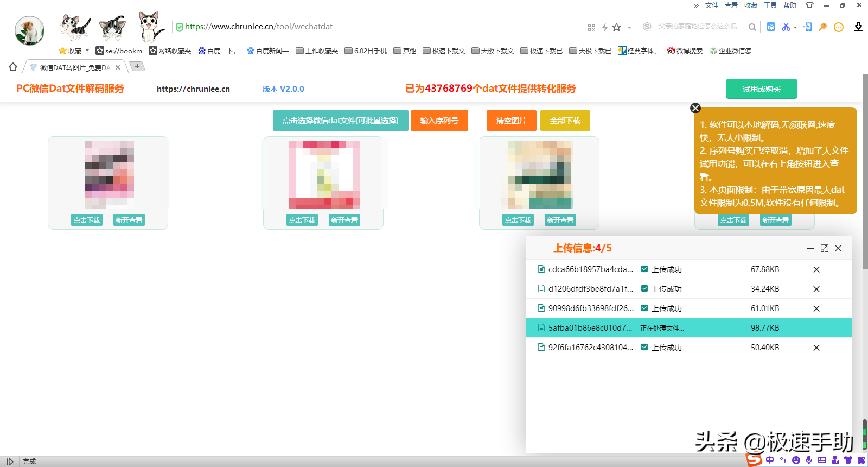Click the lightning speed mode icon
Image resolution: width=868 pixels, height=467 pixels.
604,27
